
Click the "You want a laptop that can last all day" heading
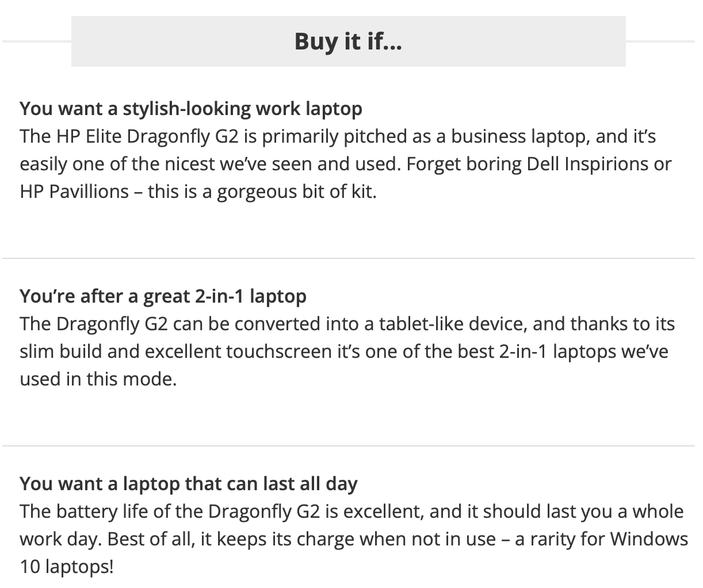click(189, 483)
